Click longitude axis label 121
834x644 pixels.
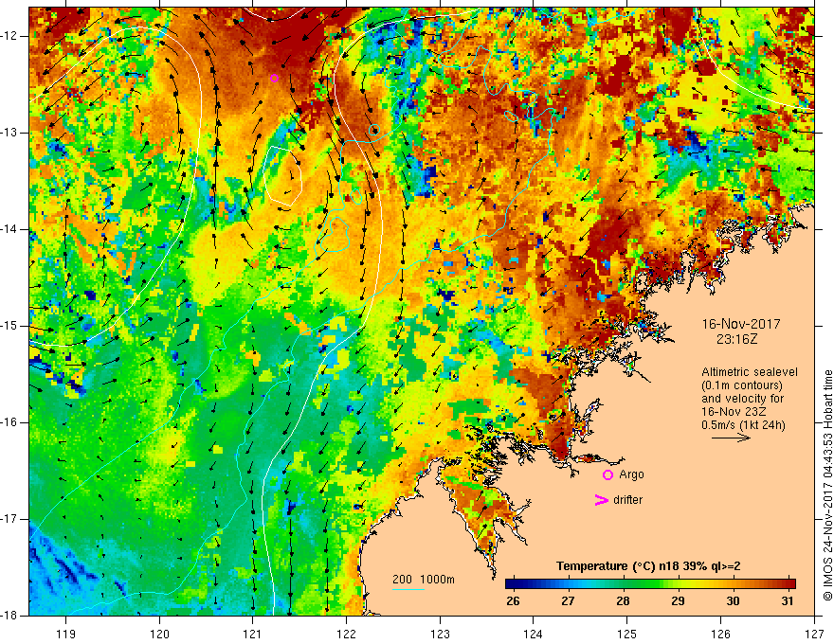(x=253, y=634)
